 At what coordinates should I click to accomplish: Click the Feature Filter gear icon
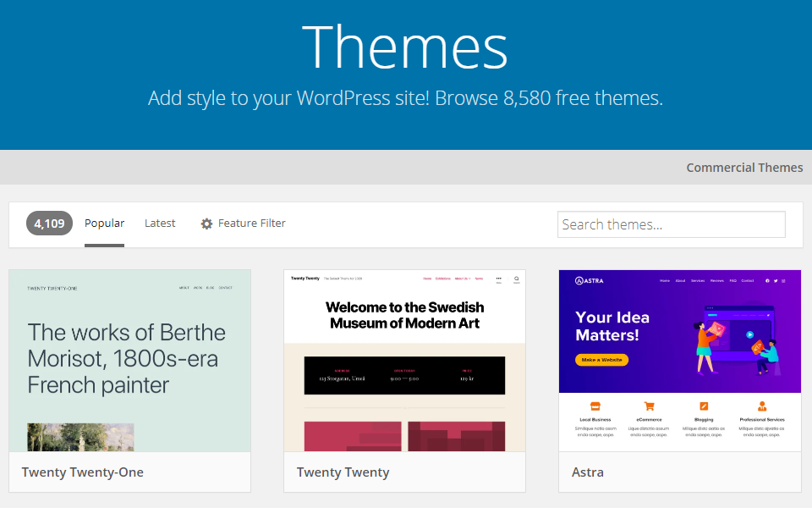click(x=206, y=223)
